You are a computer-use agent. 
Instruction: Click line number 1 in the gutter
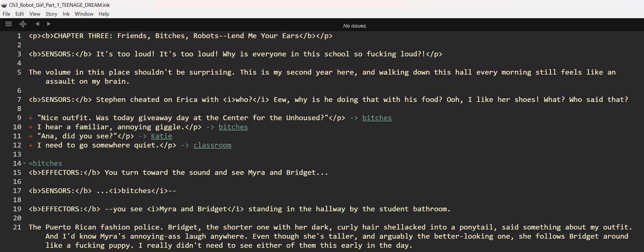tap(19, 36)
